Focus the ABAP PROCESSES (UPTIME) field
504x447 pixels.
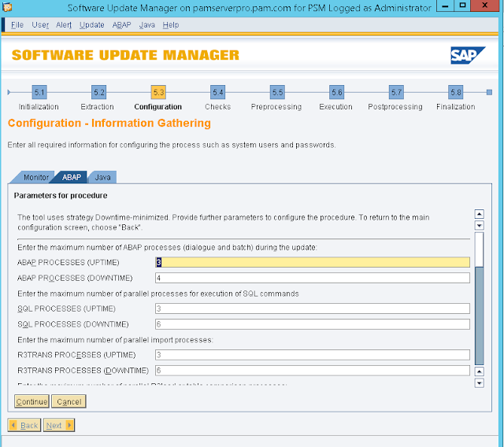[313, 262]
